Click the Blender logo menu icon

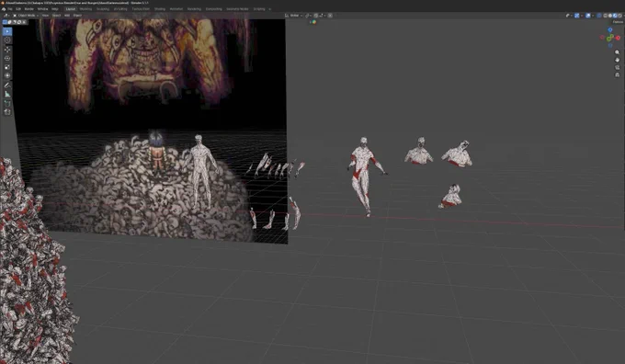click(x=4, y=9)
